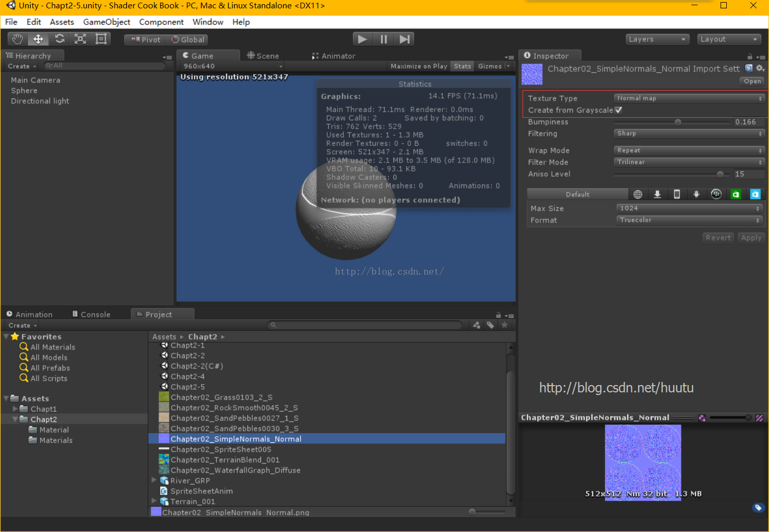Start Play mode
The width and height of the screenshot is (769, 532).
point(363,39)
